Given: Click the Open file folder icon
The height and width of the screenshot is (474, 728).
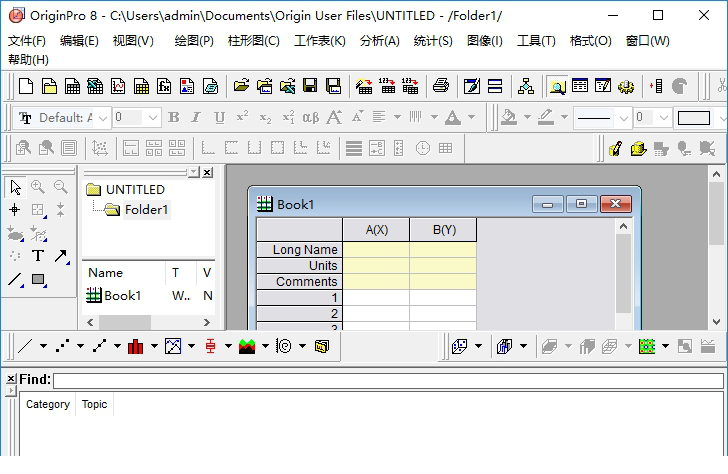Looking at the screenshot, I should click(x=241, y=86).
